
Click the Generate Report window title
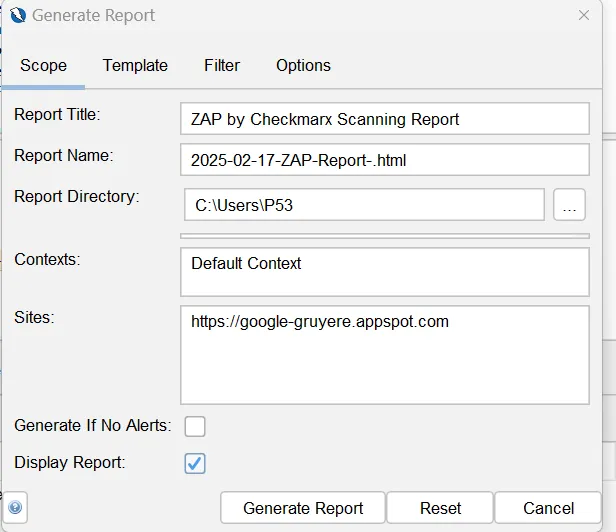tap(94, 16)
